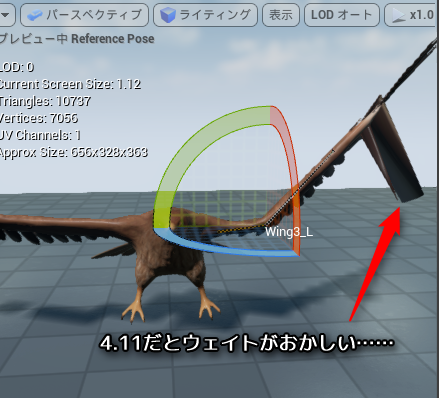Open the ライティング view mode menu
Viewport: 439px width, 398px height.
[205, 15]
